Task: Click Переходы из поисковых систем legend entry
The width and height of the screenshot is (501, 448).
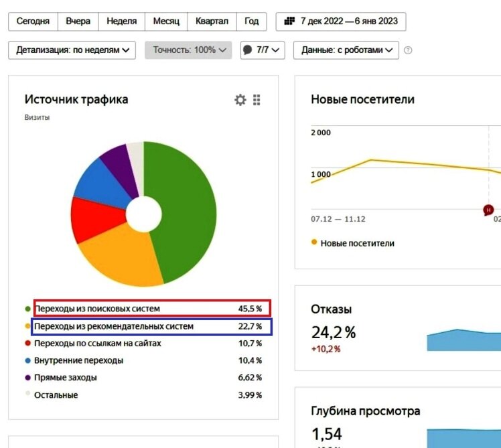Action: (97, 309)
